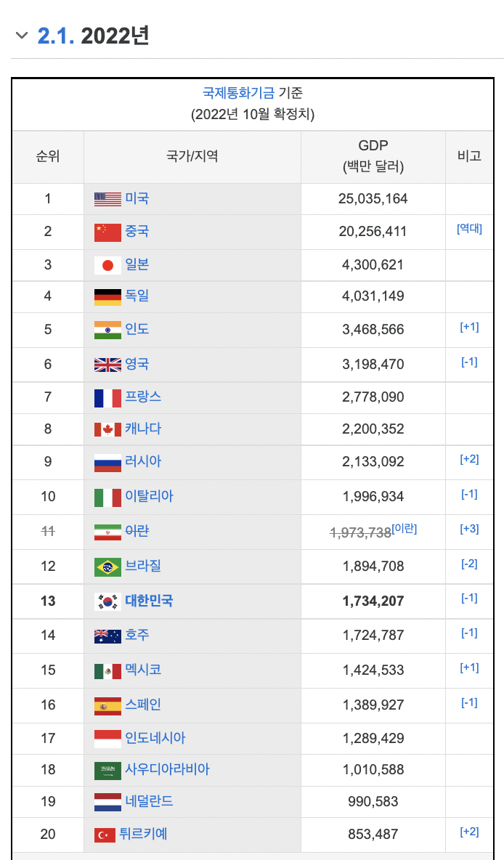504x860 pixels.
Task: Open the [이란] footnote beside GDP value
Action: point(405,529)
